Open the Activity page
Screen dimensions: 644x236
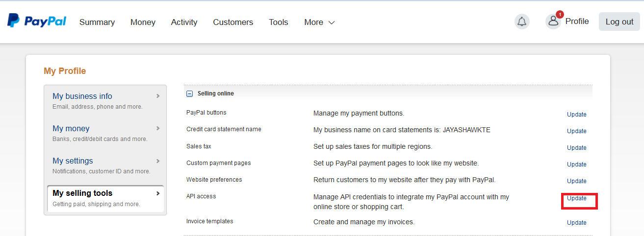click(x=184, y=22)
